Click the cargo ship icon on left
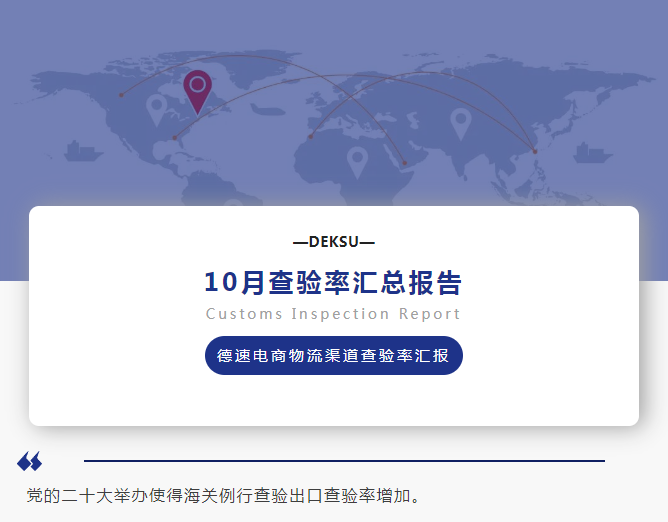The image size is (668, 522). pos(83,152)
